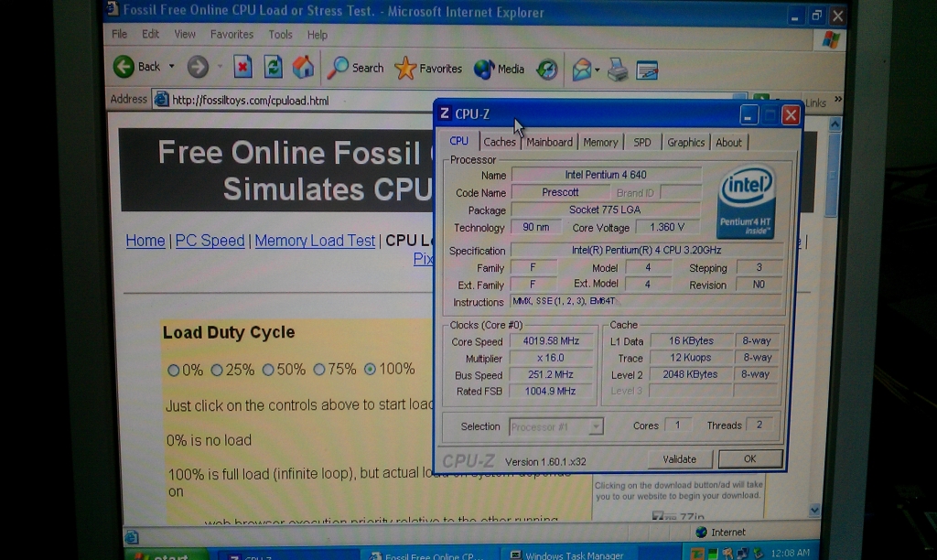Click the status bar page icon

[x=132, y=536]
